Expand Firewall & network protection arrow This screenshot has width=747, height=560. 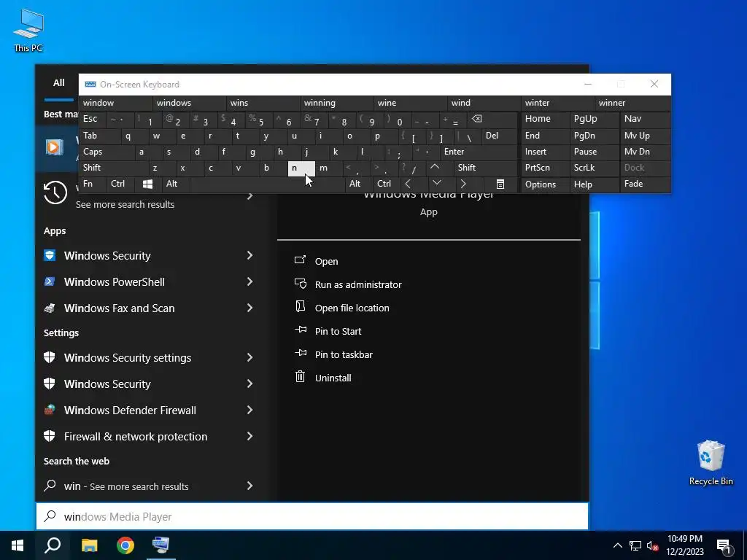point(249,436)
